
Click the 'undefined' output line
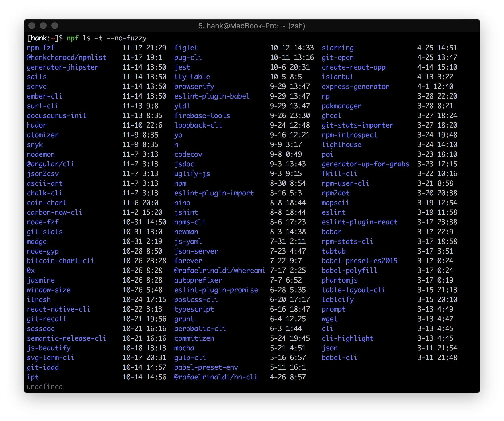(45, 387)
